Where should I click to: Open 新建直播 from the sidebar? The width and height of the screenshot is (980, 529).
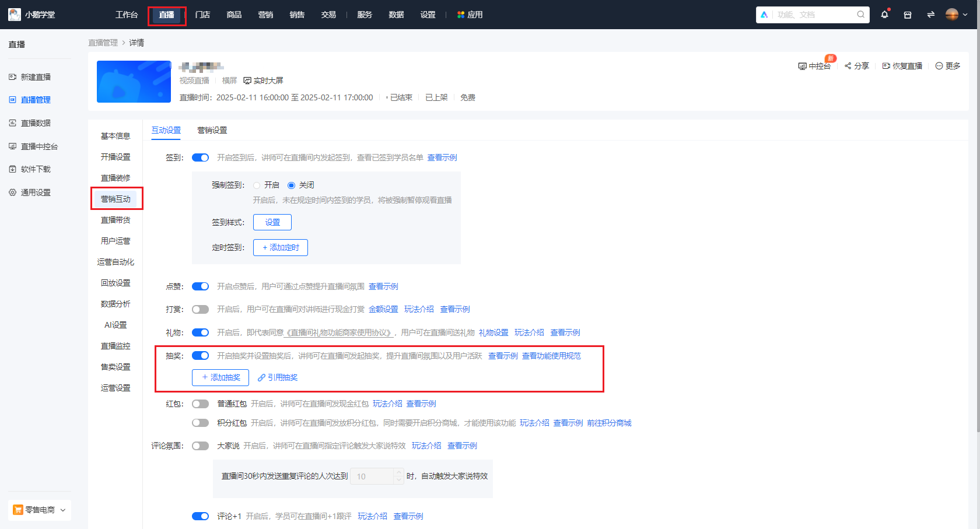35,76
